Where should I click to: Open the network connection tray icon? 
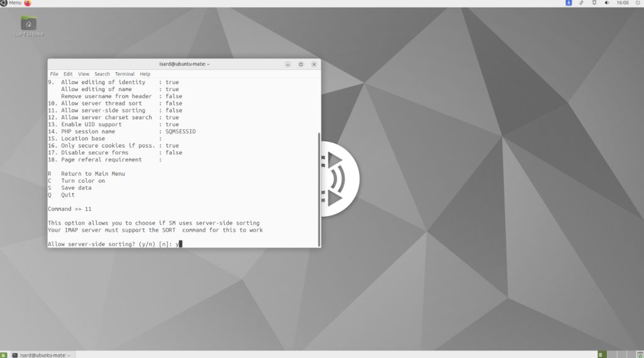click(x=581, y=3)
